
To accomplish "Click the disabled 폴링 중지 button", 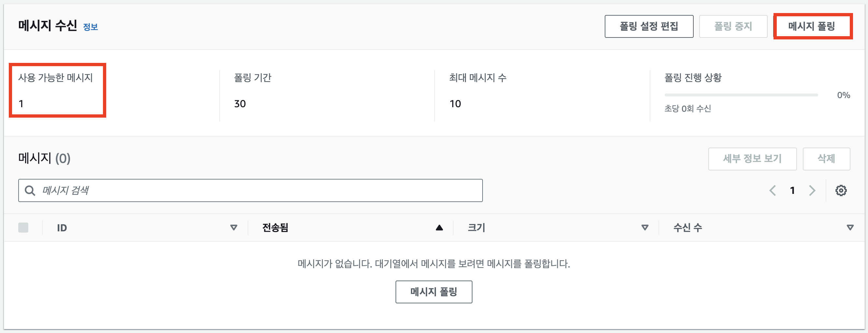I will pyautogui.click(x=733, y=26).
